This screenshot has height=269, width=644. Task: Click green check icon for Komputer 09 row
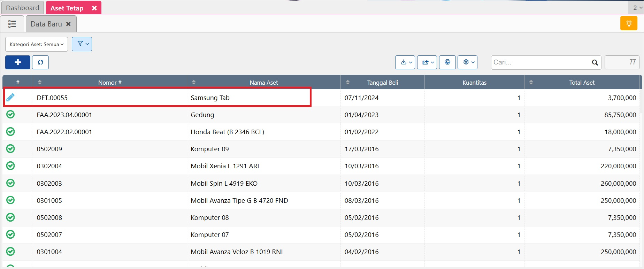[10, 148]
